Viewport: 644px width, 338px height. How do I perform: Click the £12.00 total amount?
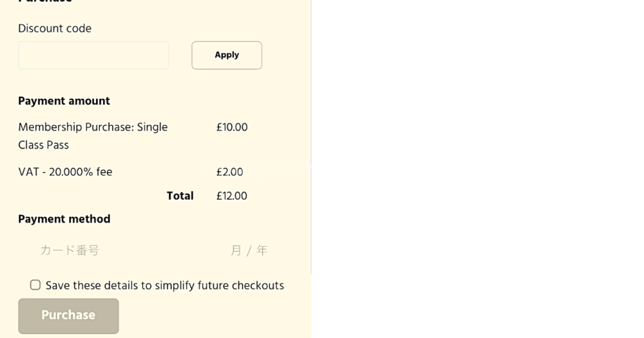click(x=232, y=196)
